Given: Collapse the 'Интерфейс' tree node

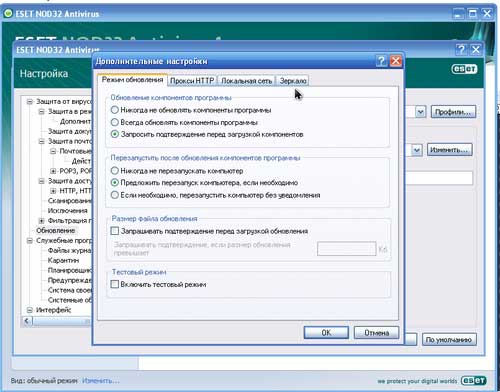Looking at the screenshot, I should click(x=30, y=310).
